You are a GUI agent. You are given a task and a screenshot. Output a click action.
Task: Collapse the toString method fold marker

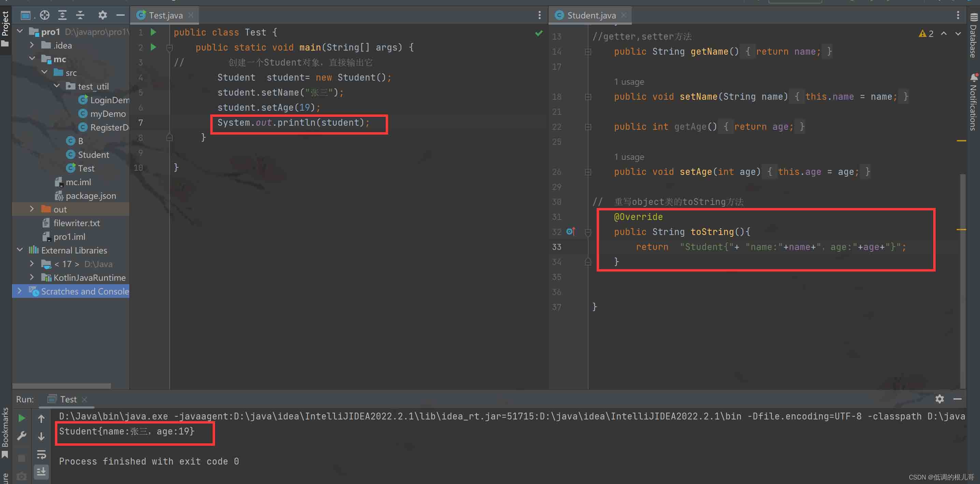click(x=588, y=232)
